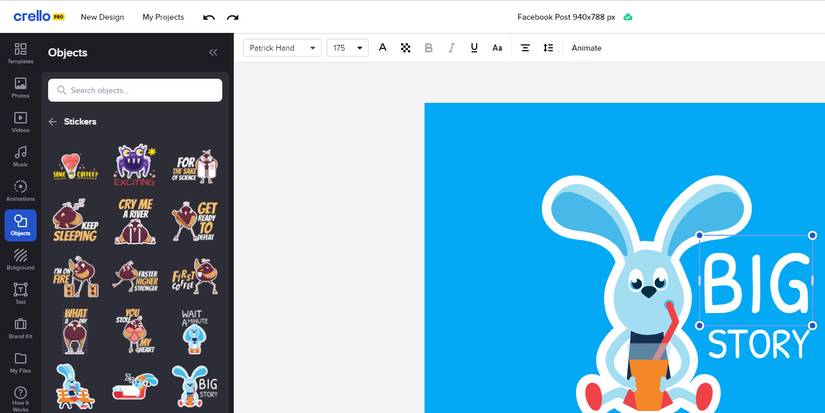Open the Patrick Hand font dropdown

pos(282,48)
